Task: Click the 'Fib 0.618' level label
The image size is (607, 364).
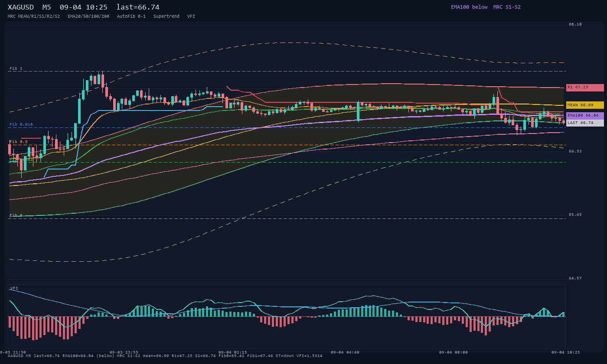Action: tap(21, 125)
